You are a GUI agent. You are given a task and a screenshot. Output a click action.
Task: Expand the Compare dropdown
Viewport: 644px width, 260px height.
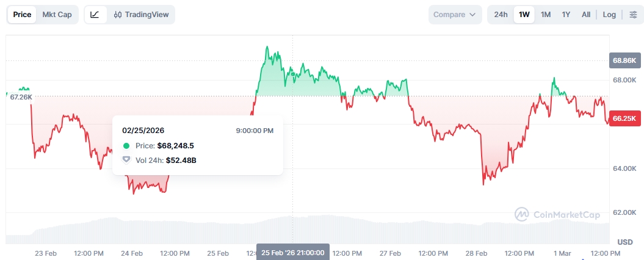[455, 15]
